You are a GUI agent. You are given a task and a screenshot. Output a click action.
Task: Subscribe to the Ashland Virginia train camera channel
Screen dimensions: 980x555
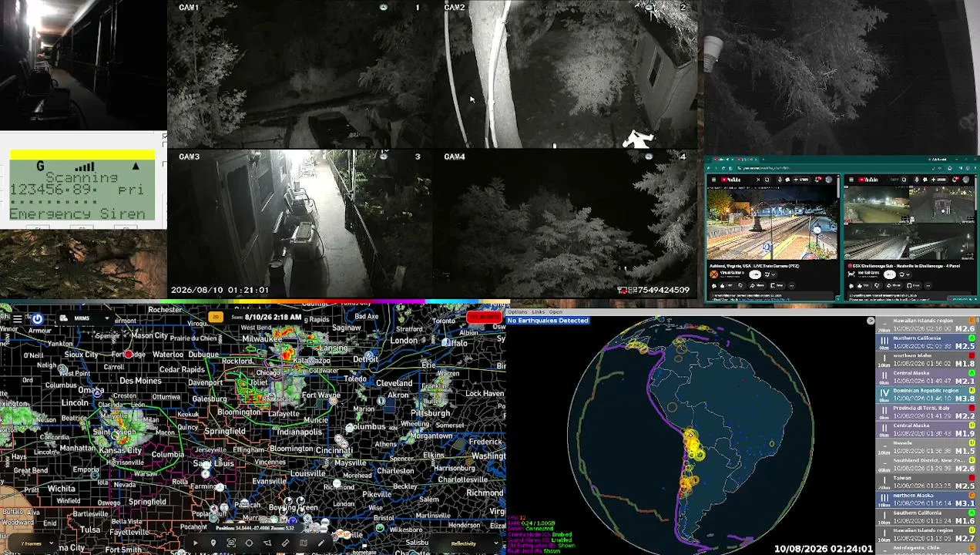(x=755, y=274)
